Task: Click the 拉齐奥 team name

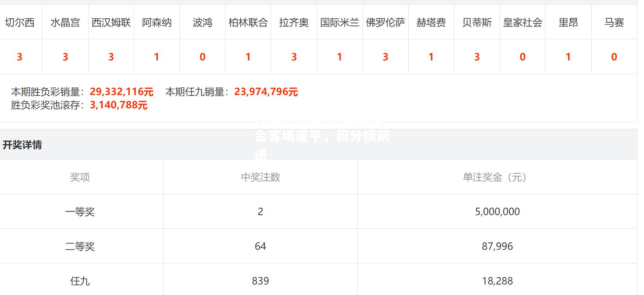Action: pos(294,23)
